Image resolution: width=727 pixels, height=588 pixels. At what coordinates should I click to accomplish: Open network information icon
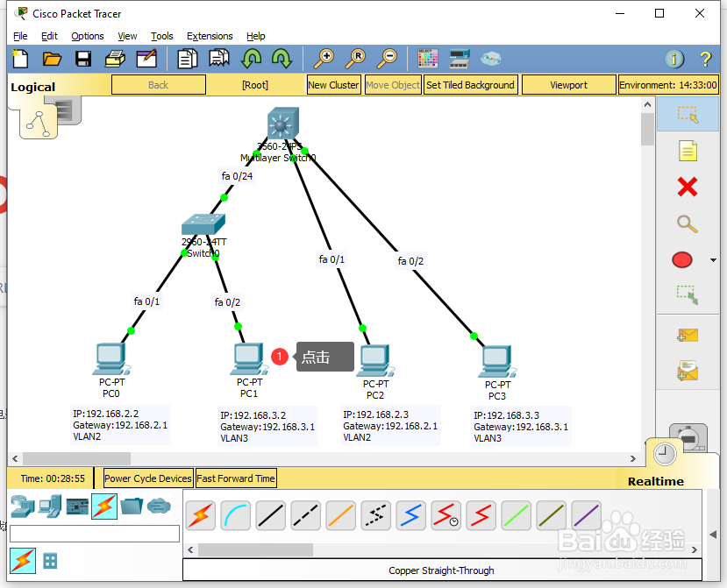tap(674, 59)
